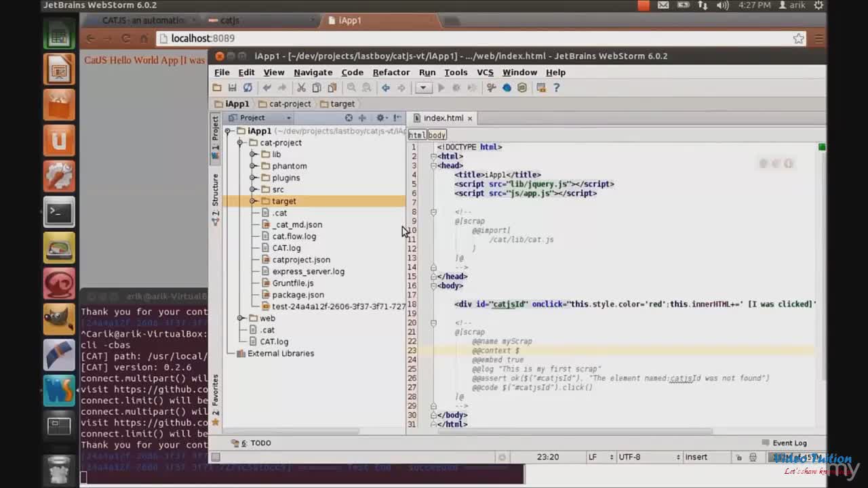Click the body breadcrumb tag
Image resolution: width=868 pixels, height=488 pixels.
pos(437,135)
